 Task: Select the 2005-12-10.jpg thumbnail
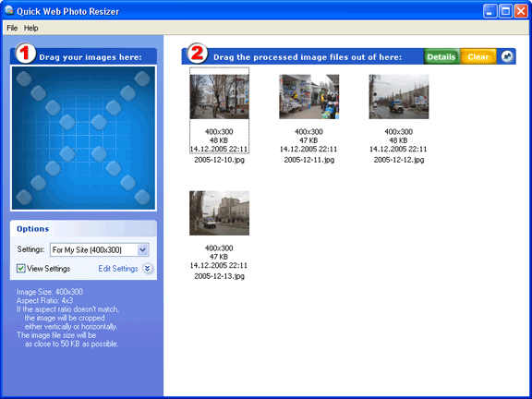coord(219,97)
